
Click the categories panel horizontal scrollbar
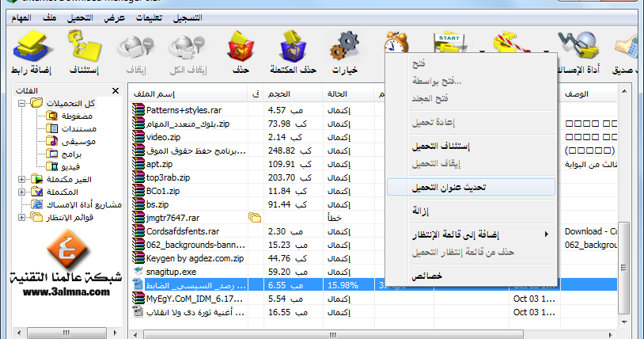point(66,333)
